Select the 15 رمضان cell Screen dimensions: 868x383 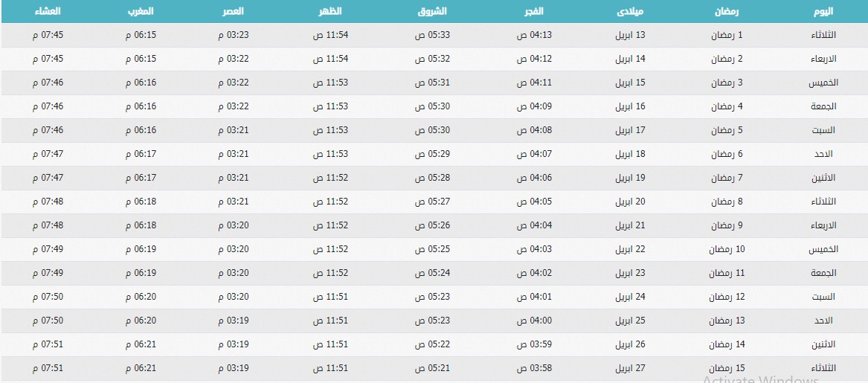tap(727, 369)
